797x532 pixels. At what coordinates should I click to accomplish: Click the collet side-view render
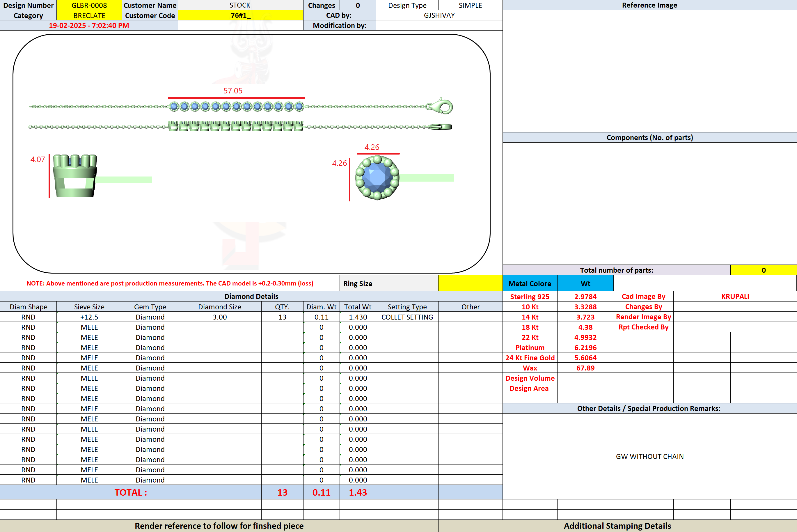pyautogui.click(x=75, y=176)
